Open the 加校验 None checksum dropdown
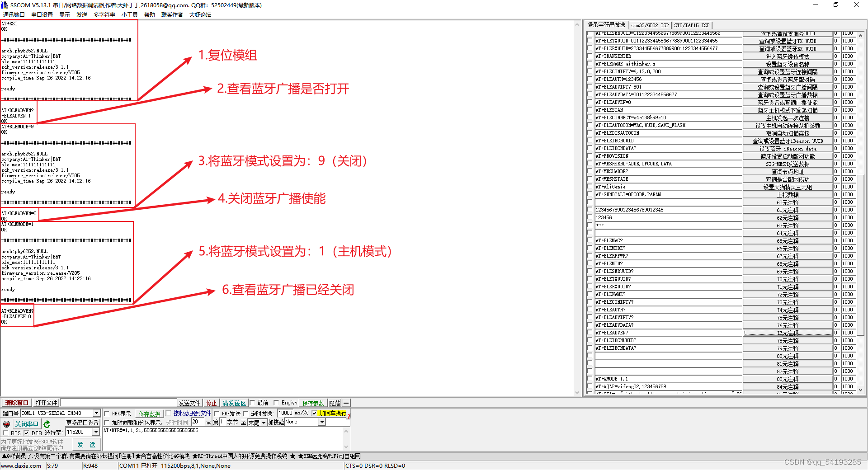The height and width of the screenshot is (470, 868). (322, 422)
